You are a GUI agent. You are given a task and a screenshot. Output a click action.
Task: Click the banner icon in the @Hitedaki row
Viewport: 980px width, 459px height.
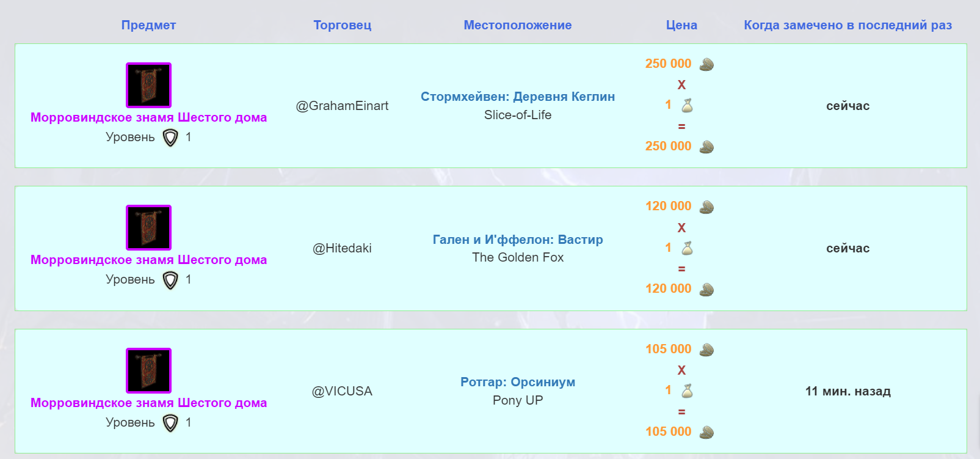pos(148,227)
